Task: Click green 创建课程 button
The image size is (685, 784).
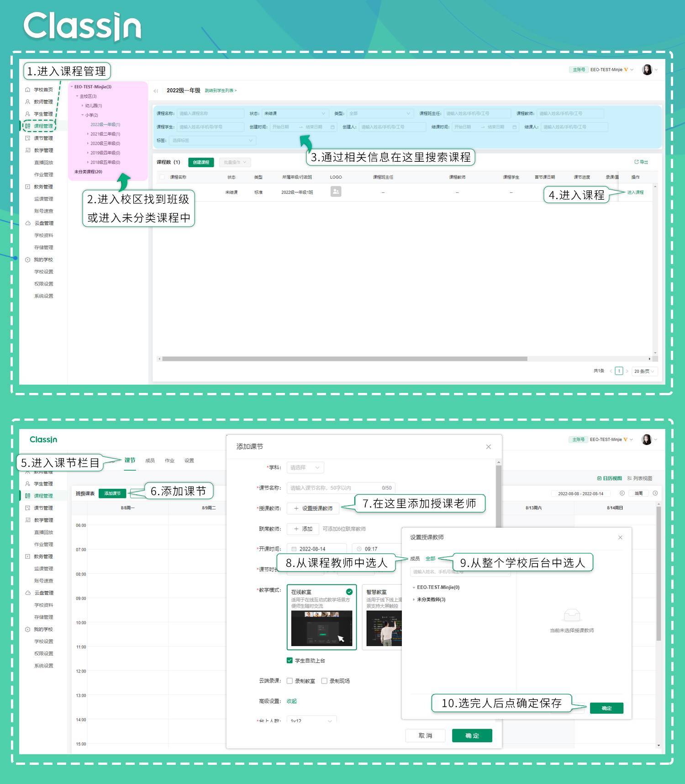Action: (201, 162)
